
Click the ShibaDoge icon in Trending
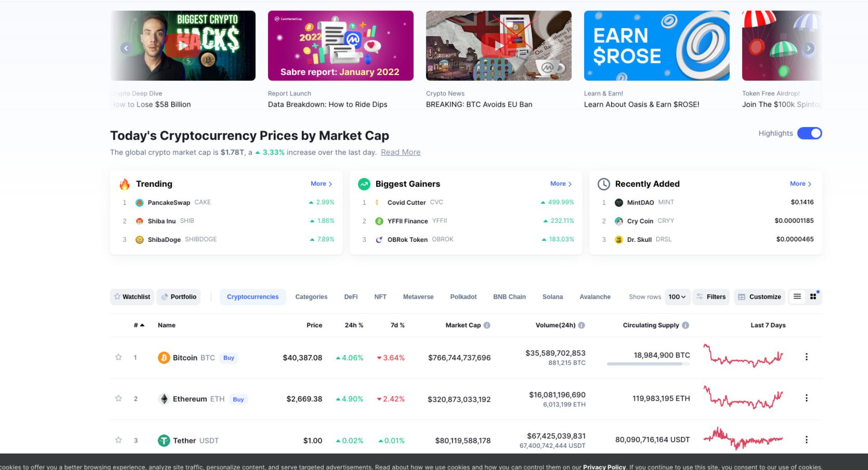tap(140, 240)
